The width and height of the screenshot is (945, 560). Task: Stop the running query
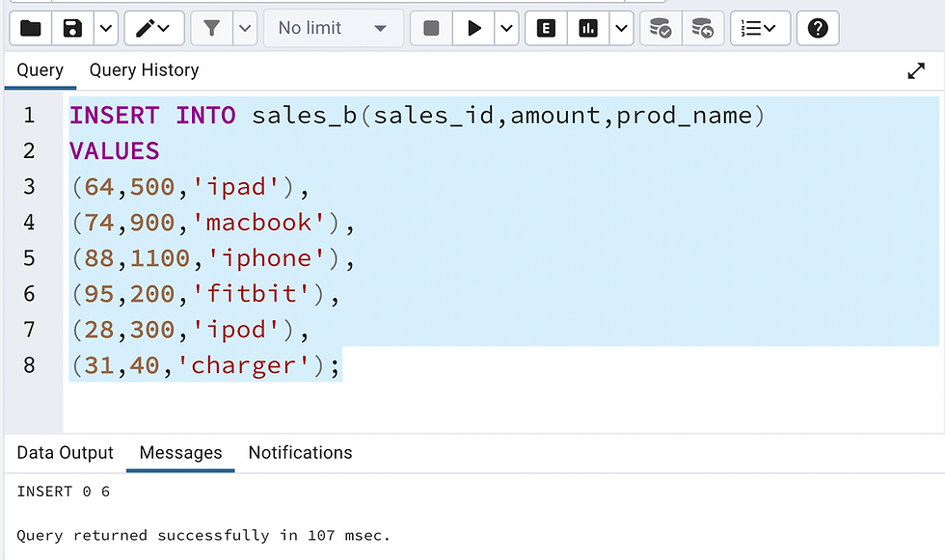point(431,28)
